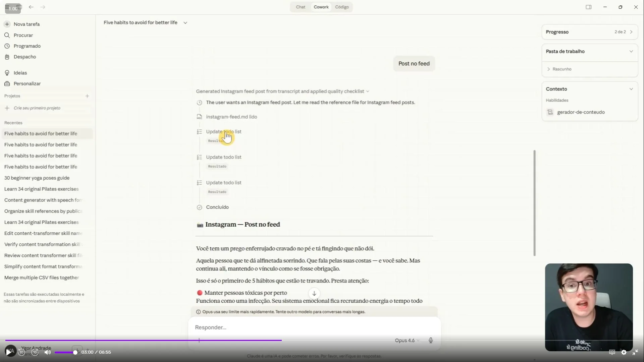Screen dimensions: 644x362
Task: Skip video forward 10 seconds
Action: pos(35,352)
